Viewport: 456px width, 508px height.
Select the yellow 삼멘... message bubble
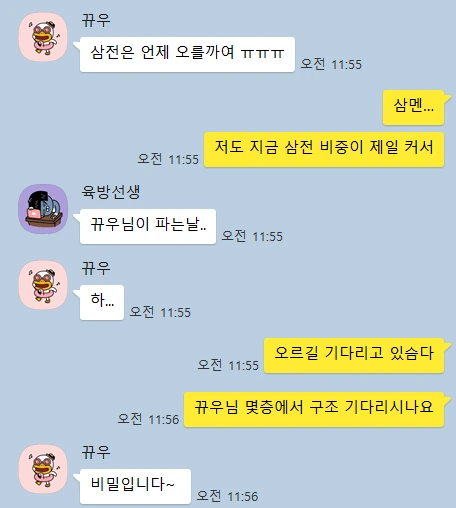[413, 107]
